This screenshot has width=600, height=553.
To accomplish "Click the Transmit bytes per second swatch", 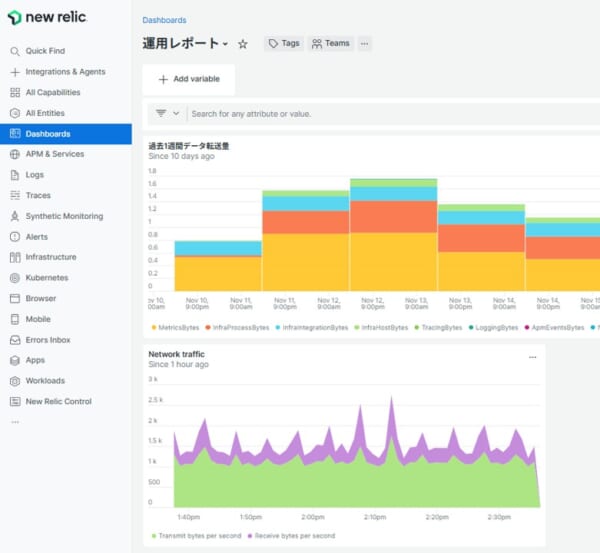I will point(152,536).
